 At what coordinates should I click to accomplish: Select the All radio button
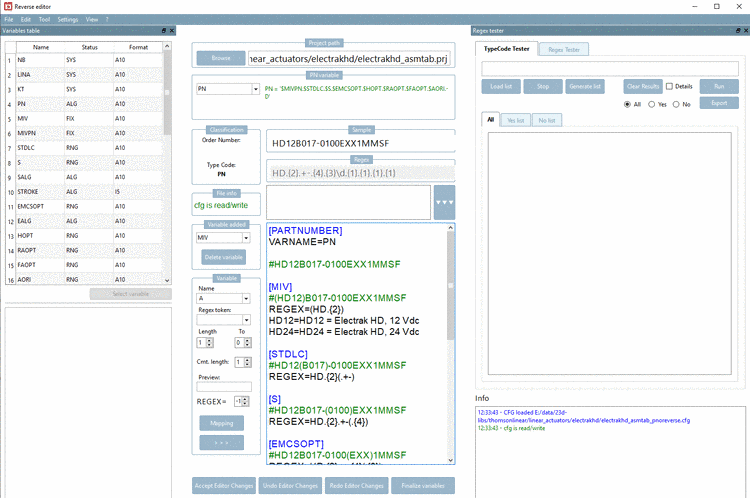click(x=627, y=104)
